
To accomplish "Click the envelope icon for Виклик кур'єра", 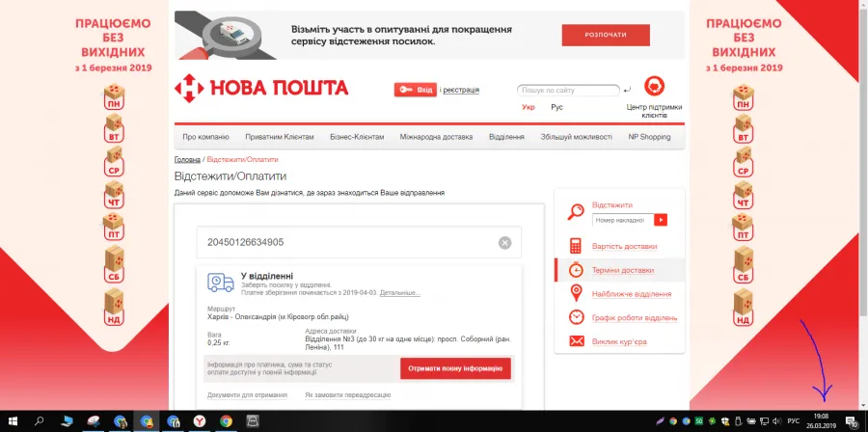I will click(x=577, y=341).
